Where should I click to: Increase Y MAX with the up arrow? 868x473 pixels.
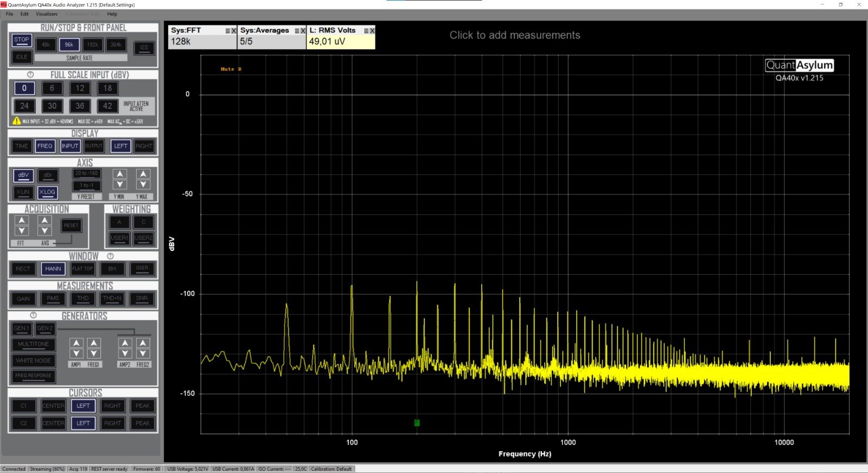coord(143,174)
